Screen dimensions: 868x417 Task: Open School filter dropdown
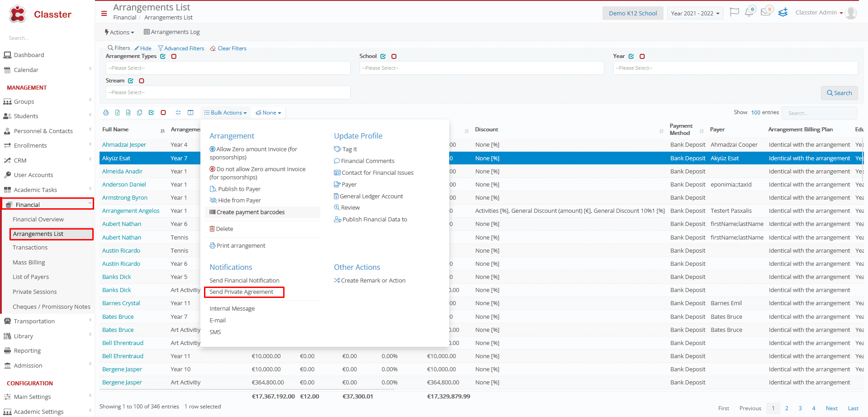tap(482, 68)
